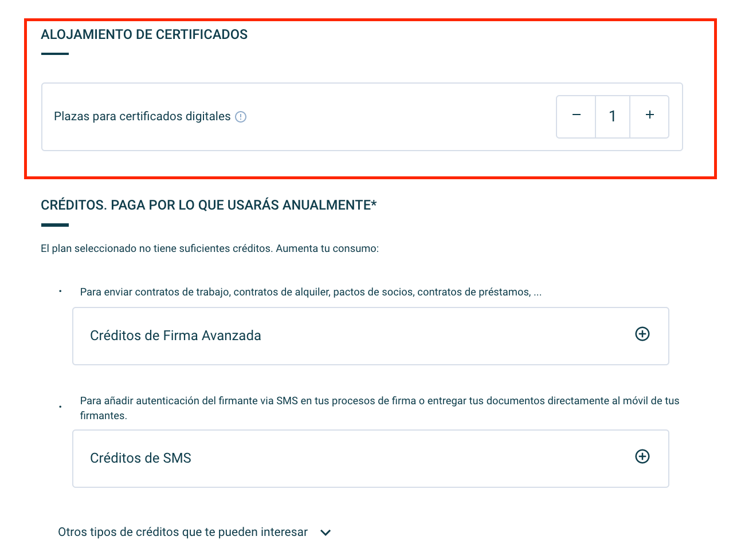Click the 'Para enviar contratos de trabajo' description

[311, 293]
